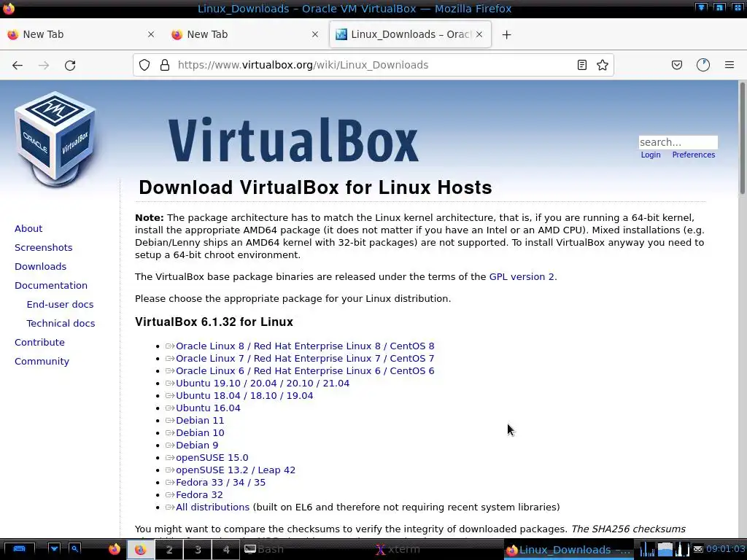Viewport: 747px width, 560px height.
Task: Open the mail envelope tray icon
Action: [698, 550]
